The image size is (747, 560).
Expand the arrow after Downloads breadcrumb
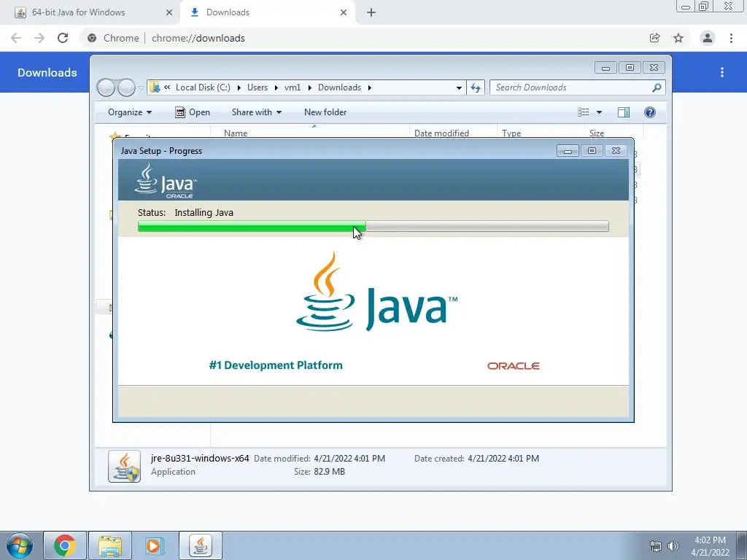370,87
